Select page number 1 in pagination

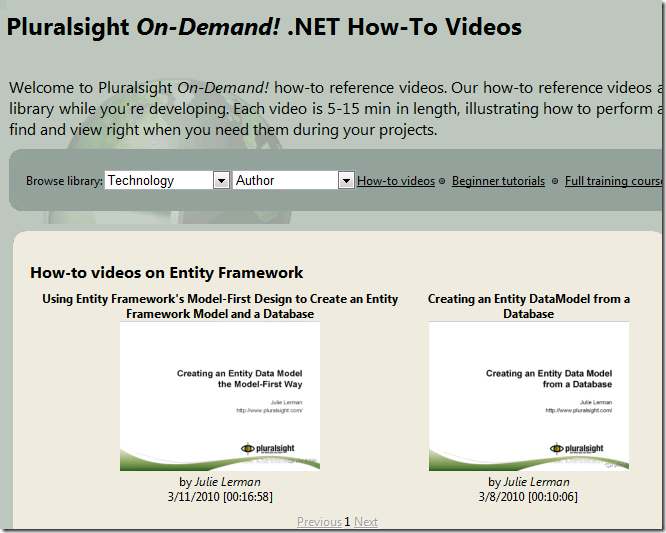pyautogui.click(x=348, y=522)
